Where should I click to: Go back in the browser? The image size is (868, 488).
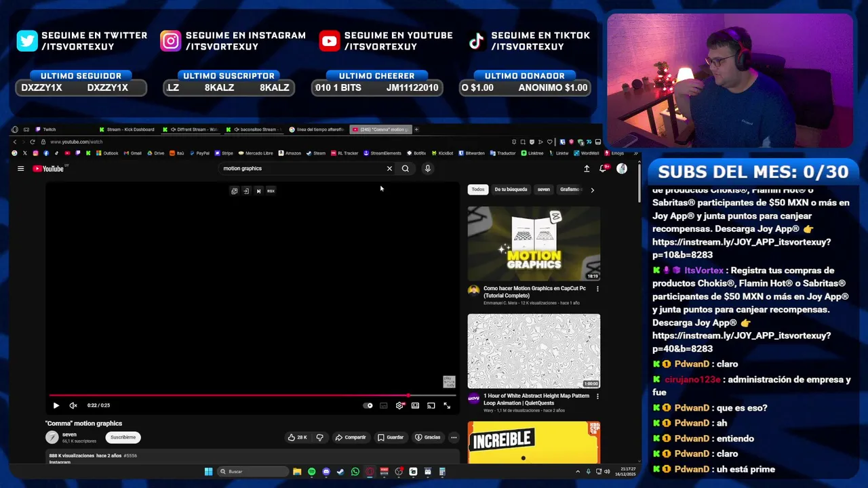click(x=15, y=142)
